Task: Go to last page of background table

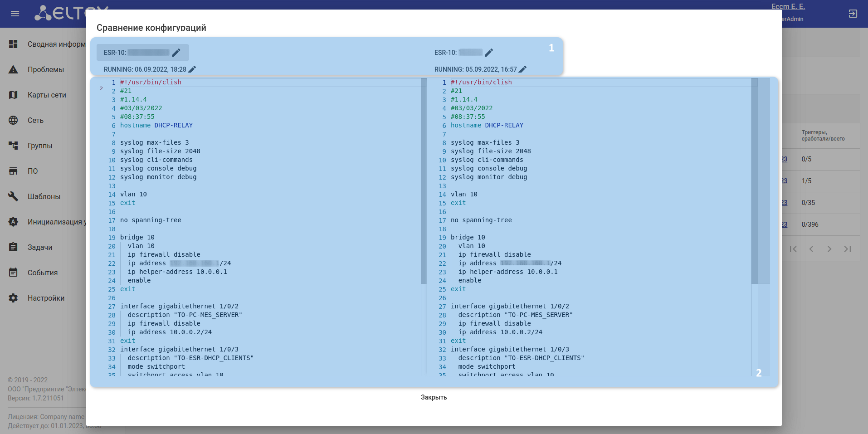Action: pyautogui.click(x=848, y=249)
